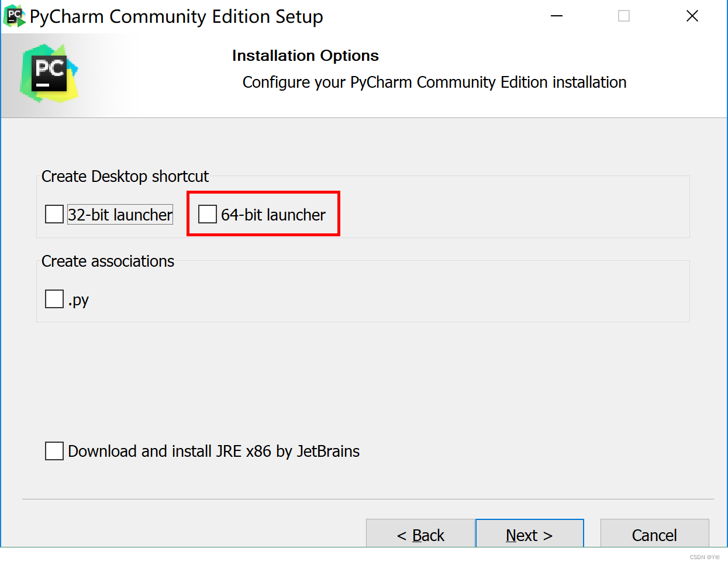Minimize the setup window
Image resolution: width=728 pixels, height=565 pixels.
pos(556,16)
